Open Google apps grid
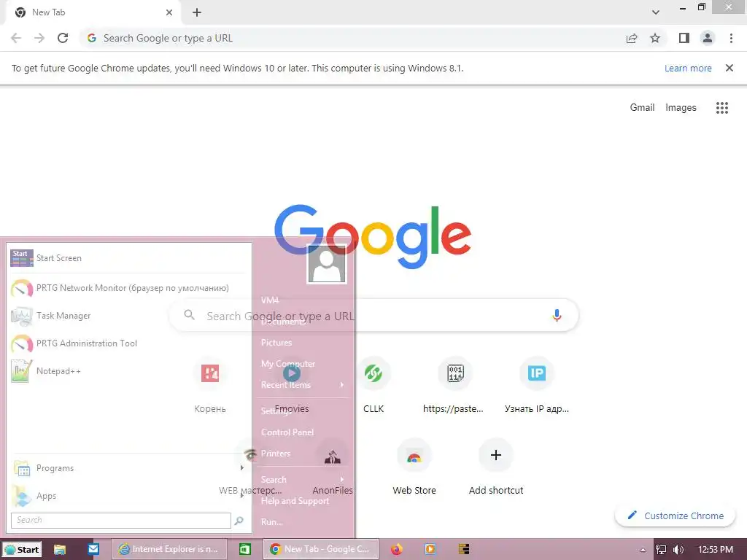 coord(721,108)
